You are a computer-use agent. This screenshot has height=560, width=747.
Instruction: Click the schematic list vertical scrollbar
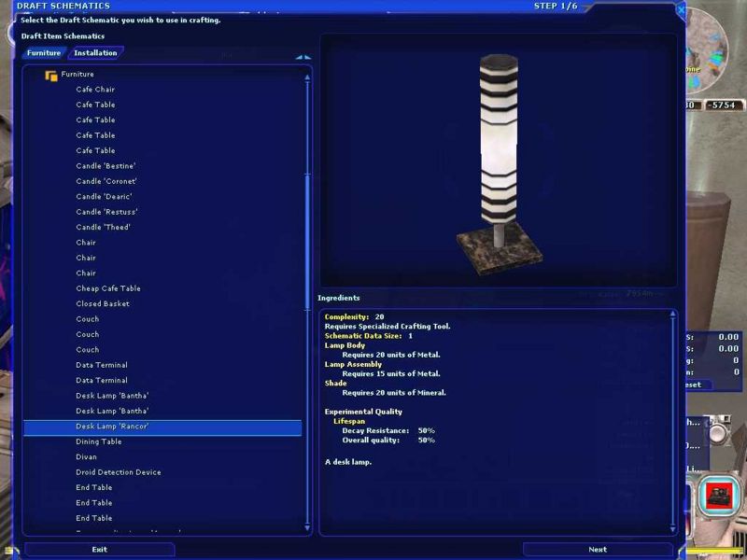307,280
